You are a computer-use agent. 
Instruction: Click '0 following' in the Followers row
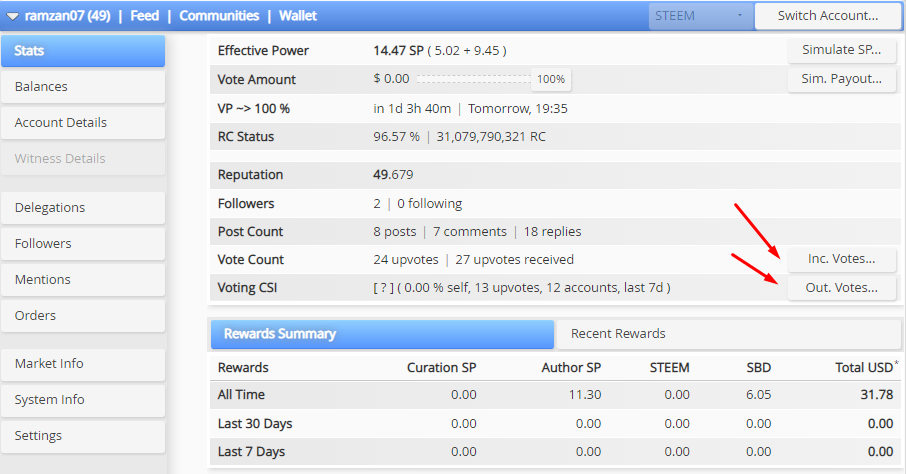[x=429, y=203]
